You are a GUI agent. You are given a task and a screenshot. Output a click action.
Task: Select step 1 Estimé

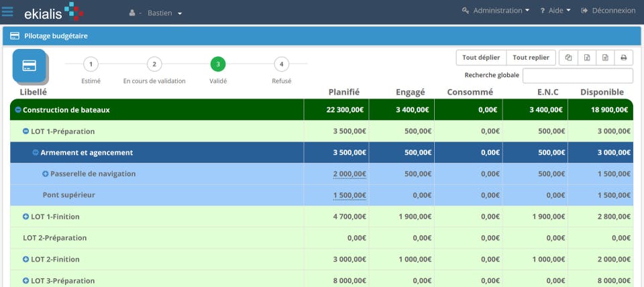point(91,64)
